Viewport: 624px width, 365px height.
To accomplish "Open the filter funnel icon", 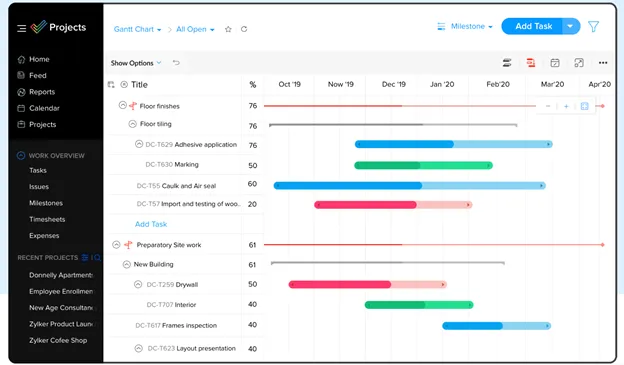I will click(x=593, y=27).
